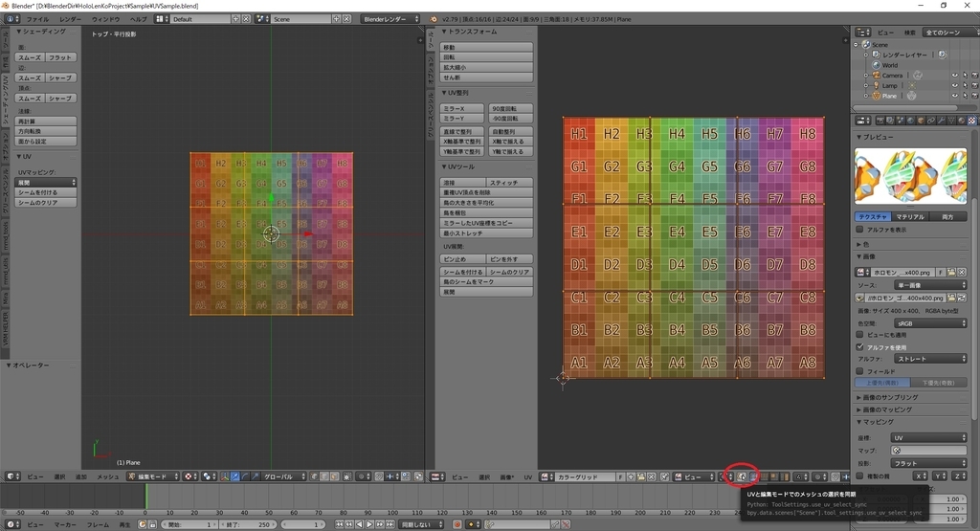The height and width of the screenshot is (531, 980).
Task: Open the sRGB color space dropdown
Action: (x=930, y=323)
